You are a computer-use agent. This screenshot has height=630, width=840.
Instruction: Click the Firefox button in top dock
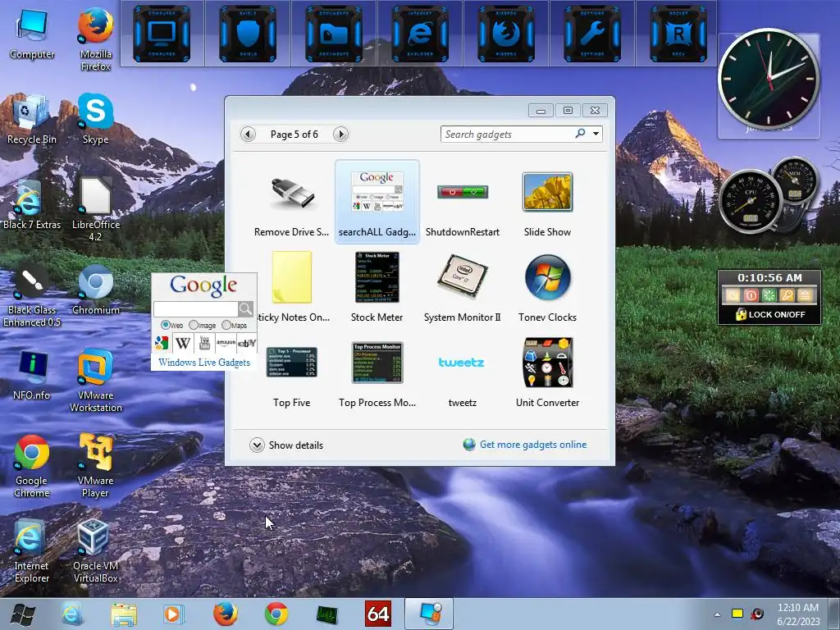506,34
